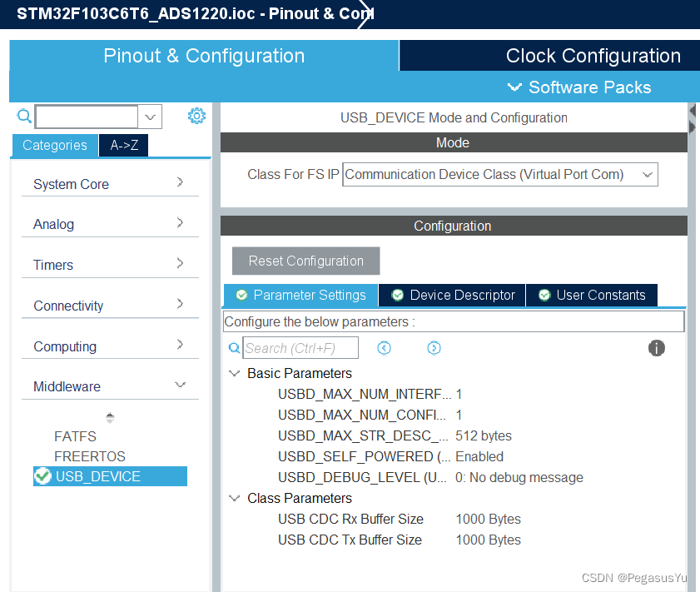
Task: Select USB_DEVICE middleware item
Action: point(110,476)
